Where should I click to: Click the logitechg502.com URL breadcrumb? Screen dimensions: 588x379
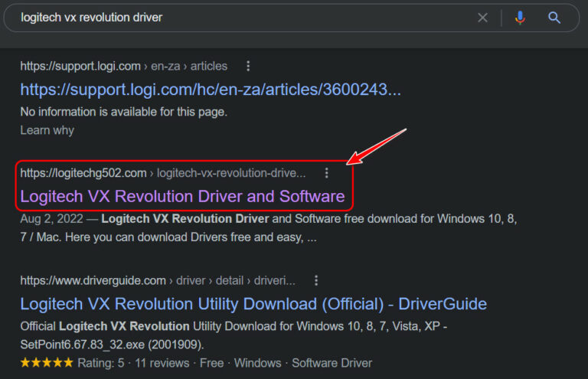coord(162,173)
